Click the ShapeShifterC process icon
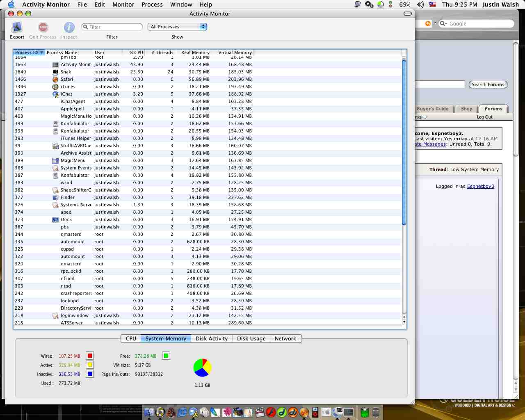The image size is (525, 420). click(55, 190)
